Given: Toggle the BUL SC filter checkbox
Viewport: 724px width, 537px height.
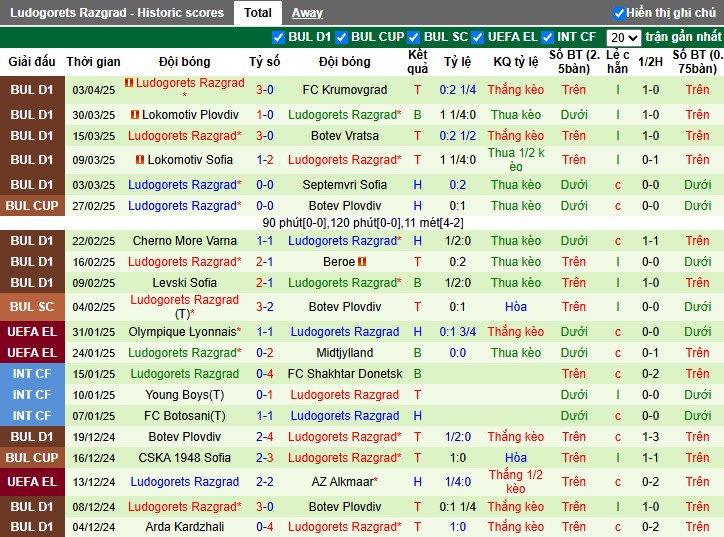Looking at the screenshot, I should pyautogui.click(x=414, y=37).
